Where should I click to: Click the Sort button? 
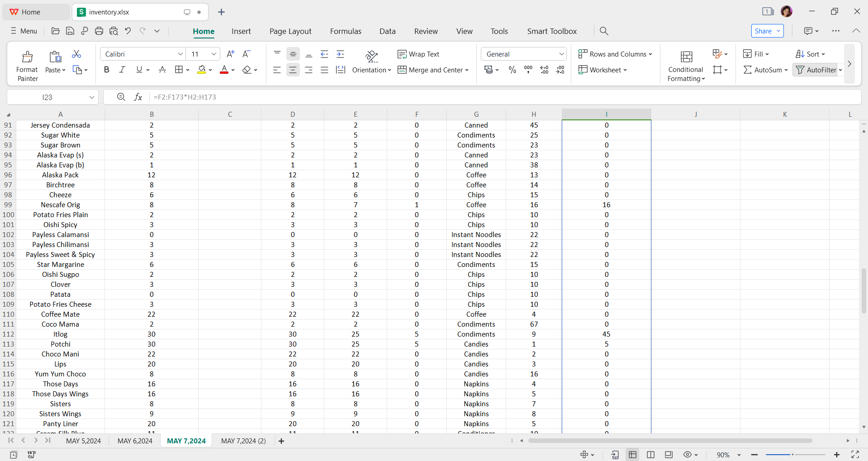(810, 54)
